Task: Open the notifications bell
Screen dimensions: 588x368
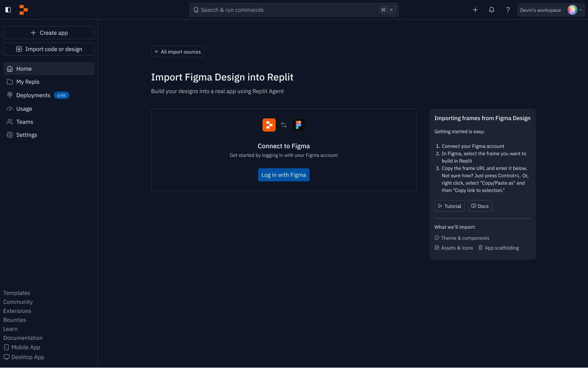Action: coord(492,10)
